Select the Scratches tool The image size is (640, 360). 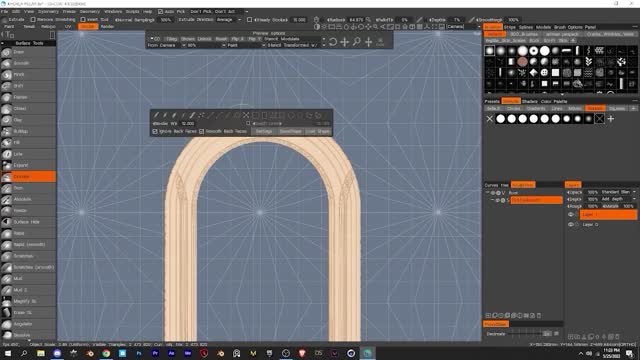28,256
